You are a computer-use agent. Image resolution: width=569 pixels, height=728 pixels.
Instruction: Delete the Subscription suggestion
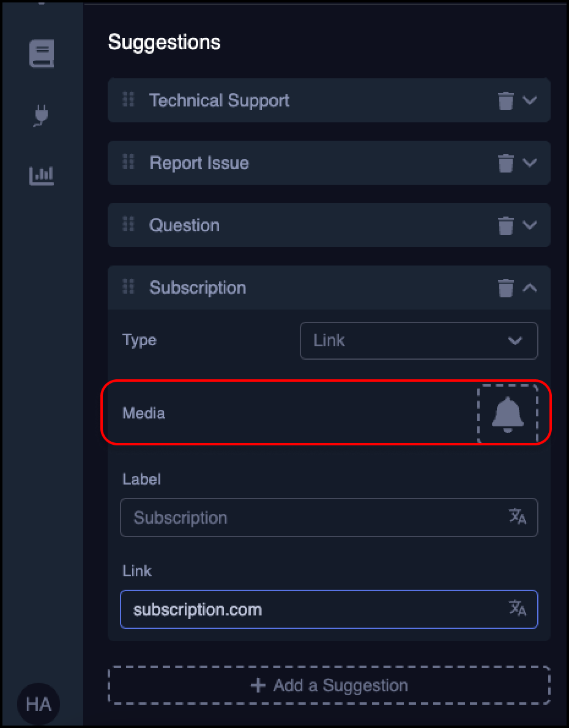(505, 288)
